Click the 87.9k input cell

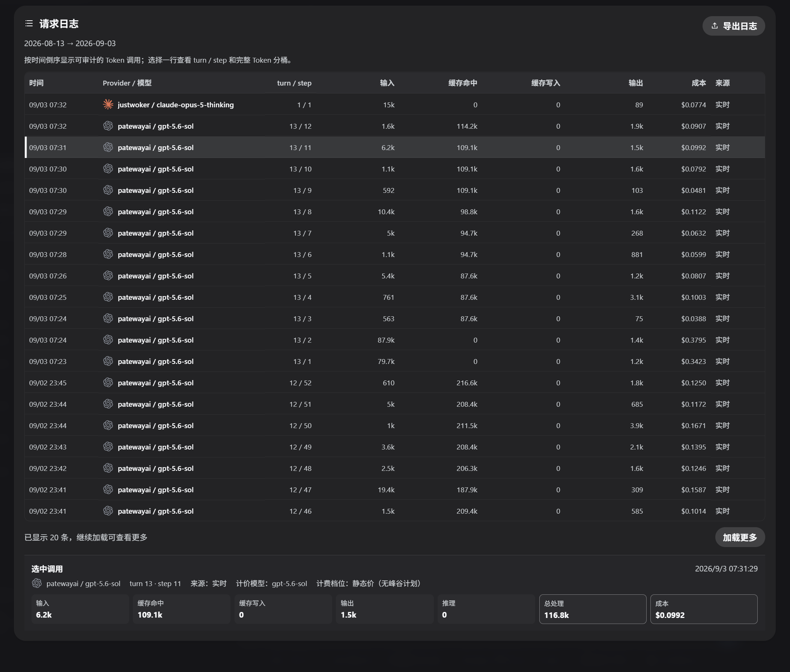tap(386, 340)
